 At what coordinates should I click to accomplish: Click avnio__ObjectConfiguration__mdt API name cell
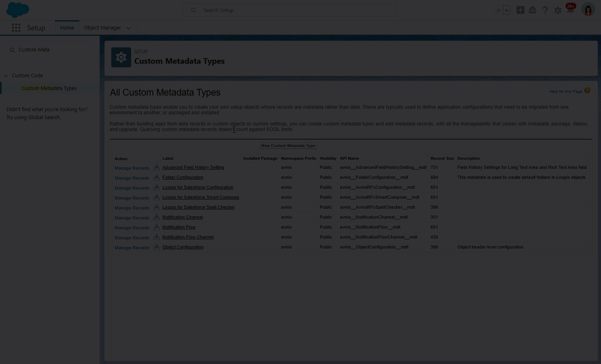pyautogui.click(x=374, y=247)
